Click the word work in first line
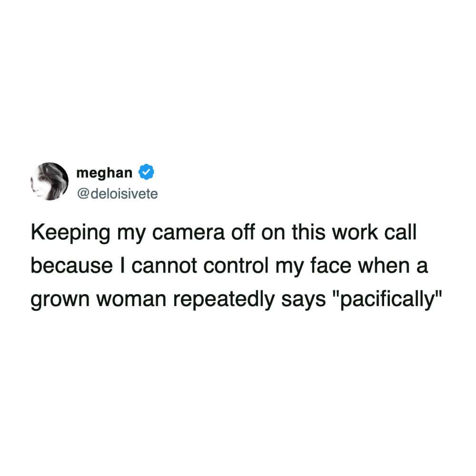The height and width of the screenshot is (476, 476). (355, 233)
